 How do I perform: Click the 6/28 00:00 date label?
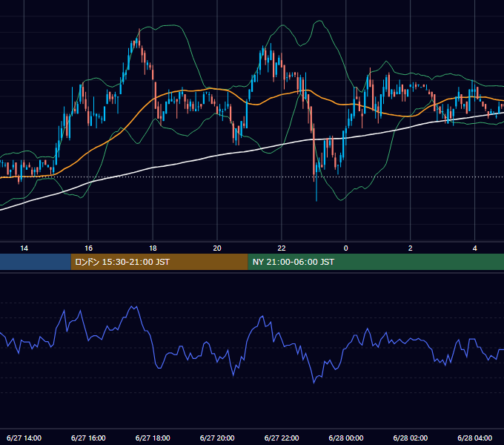[346, 438]
